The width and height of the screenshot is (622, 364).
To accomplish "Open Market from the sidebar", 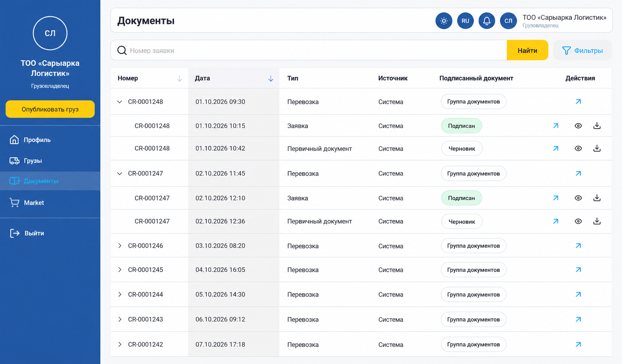I will click(50, 203).
